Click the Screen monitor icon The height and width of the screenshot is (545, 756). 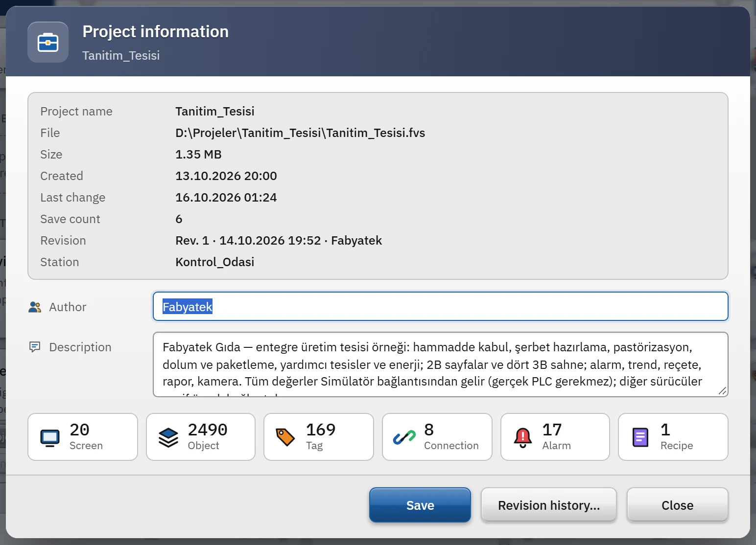[x=50, y=437]
